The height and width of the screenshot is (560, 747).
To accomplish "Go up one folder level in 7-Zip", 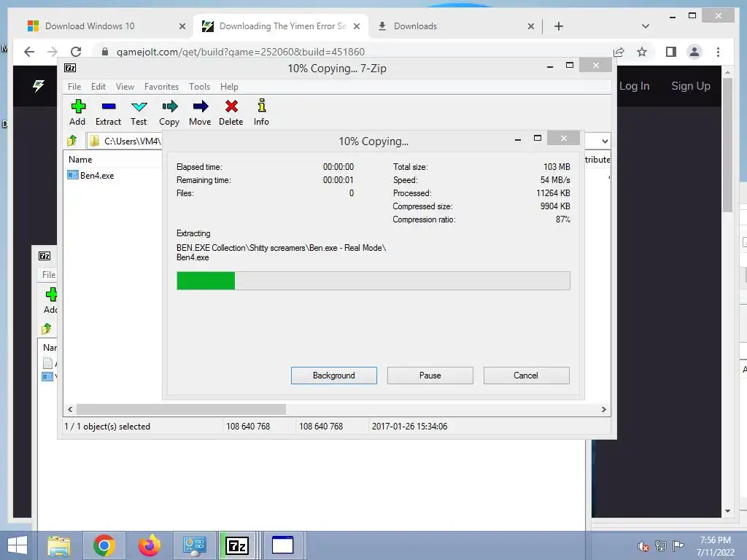I will click(72, 141).
